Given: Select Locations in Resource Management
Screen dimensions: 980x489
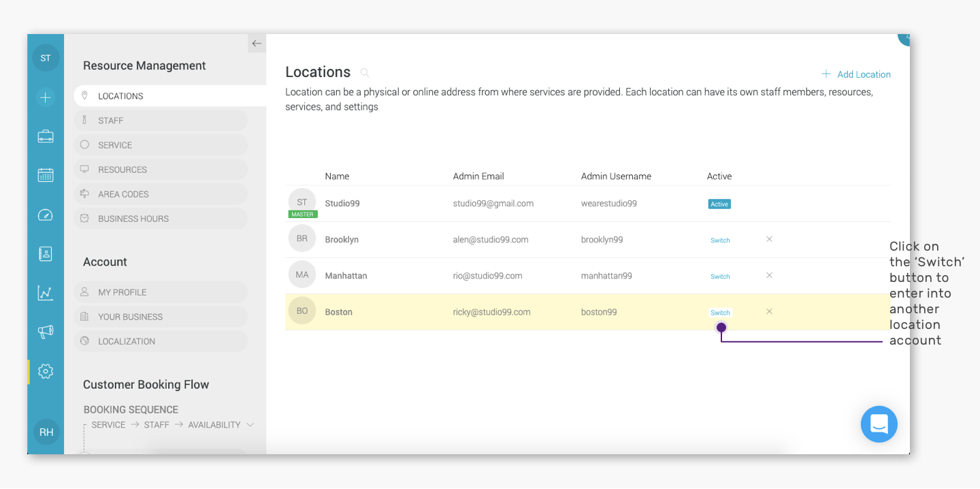Looking at the screenshot, I should [170, 96].
